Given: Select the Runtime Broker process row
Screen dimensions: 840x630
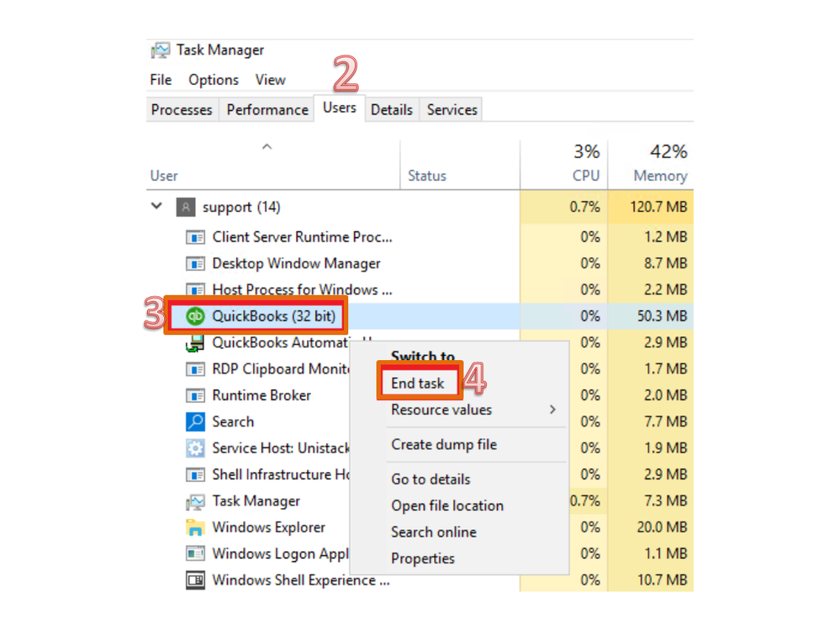Looking at the screenshot, I should (262, 395).
